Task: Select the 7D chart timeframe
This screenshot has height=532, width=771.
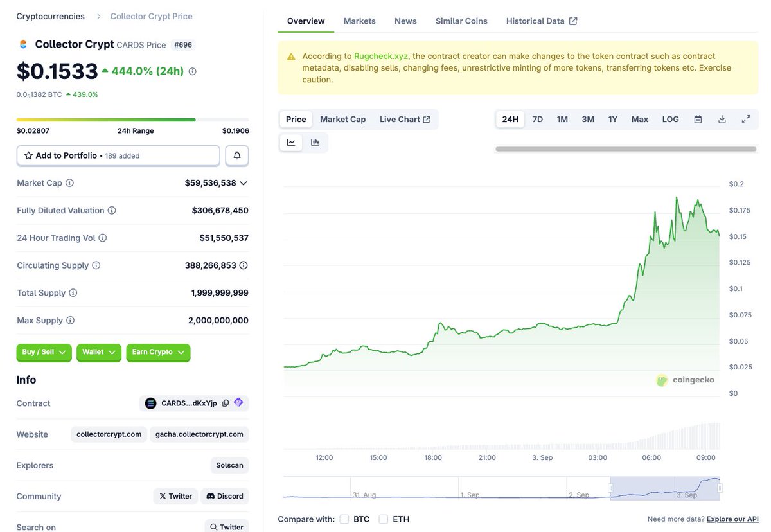Action: click(x=538, y=119)
